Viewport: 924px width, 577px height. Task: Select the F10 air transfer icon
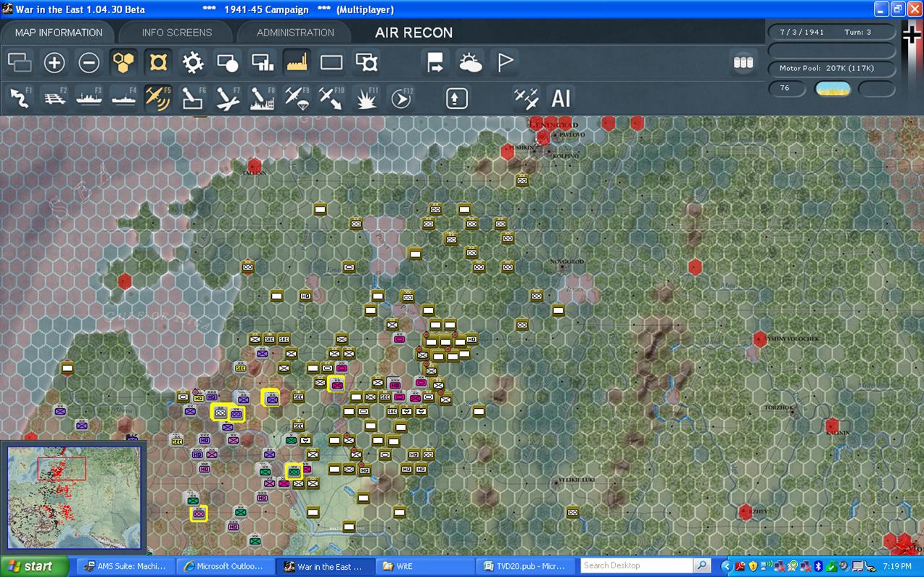point(331,98)
